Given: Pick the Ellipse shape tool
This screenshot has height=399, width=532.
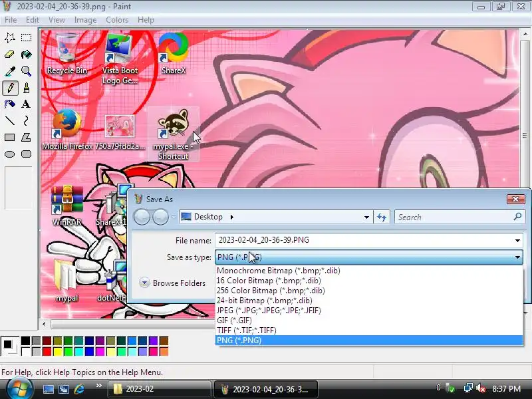Looking at the screenshot, I should tap(10, 154).
